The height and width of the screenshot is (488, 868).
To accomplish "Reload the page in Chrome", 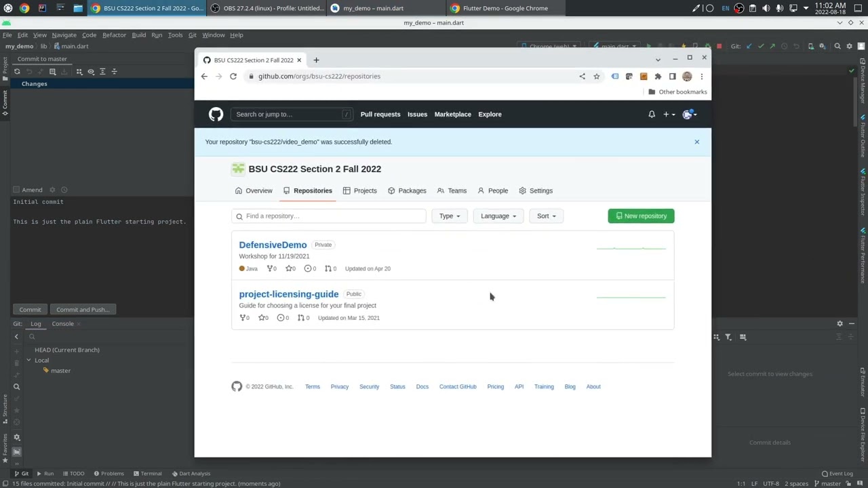I will point(233,77).
